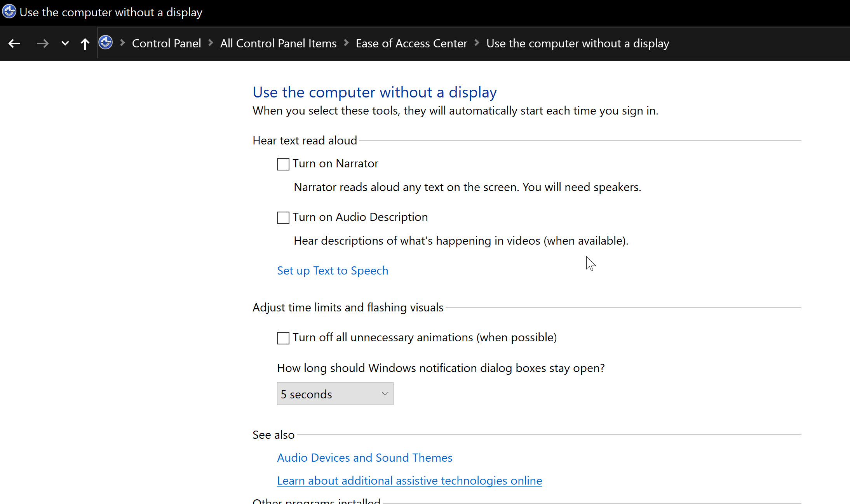Expand chevron before Control Panel breadcrumb
The height and width of the screenshot is (504, 850).
[x=122, y=43]
